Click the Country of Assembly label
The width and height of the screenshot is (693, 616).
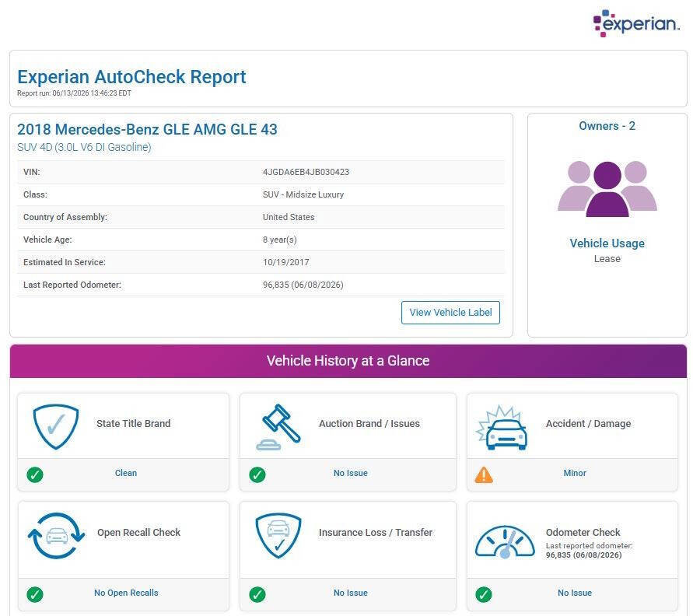[x=65, y=217]
